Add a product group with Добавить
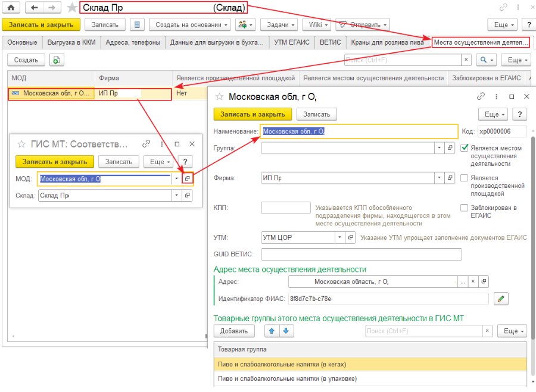 tap(234, 331)
